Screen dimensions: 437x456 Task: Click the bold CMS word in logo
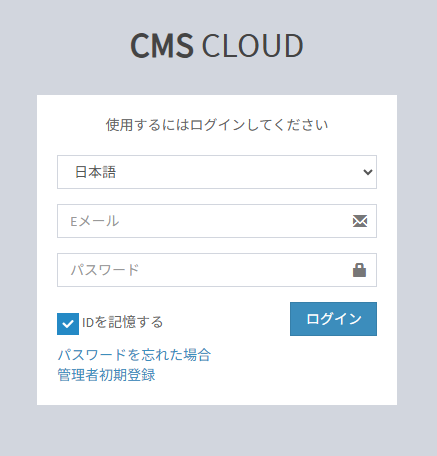[x=162, y=45]
